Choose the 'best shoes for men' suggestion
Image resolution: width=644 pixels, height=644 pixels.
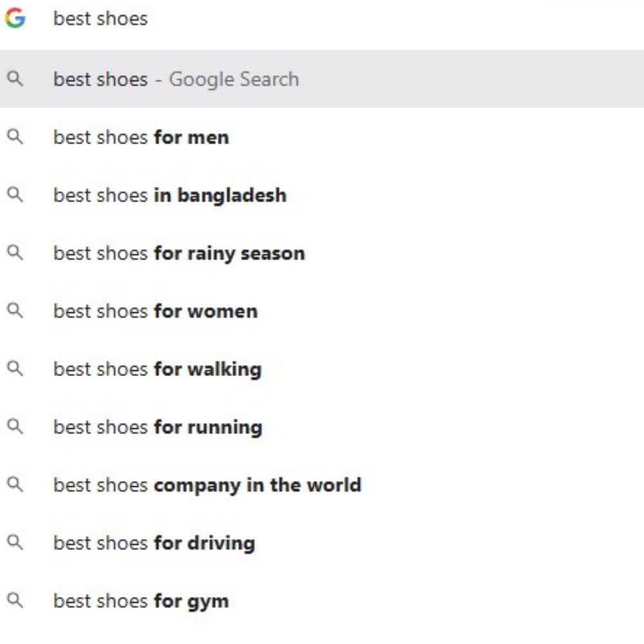coord(141,137)
